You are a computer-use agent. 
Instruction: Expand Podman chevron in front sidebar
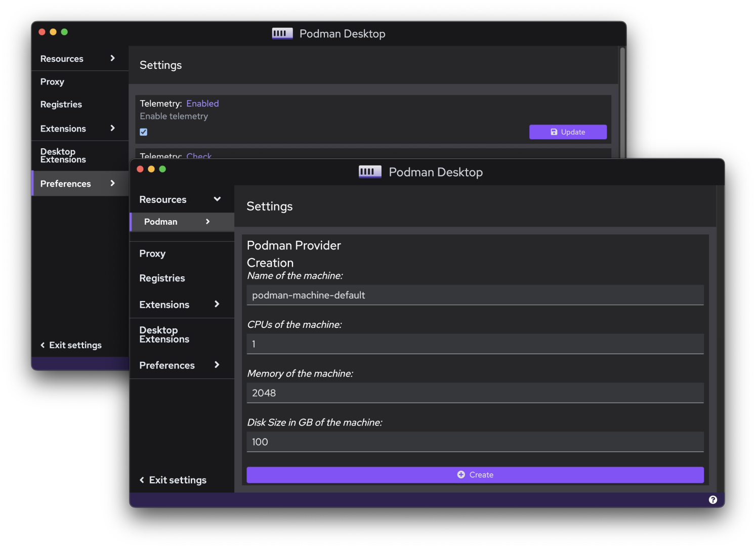pos(207,222)
